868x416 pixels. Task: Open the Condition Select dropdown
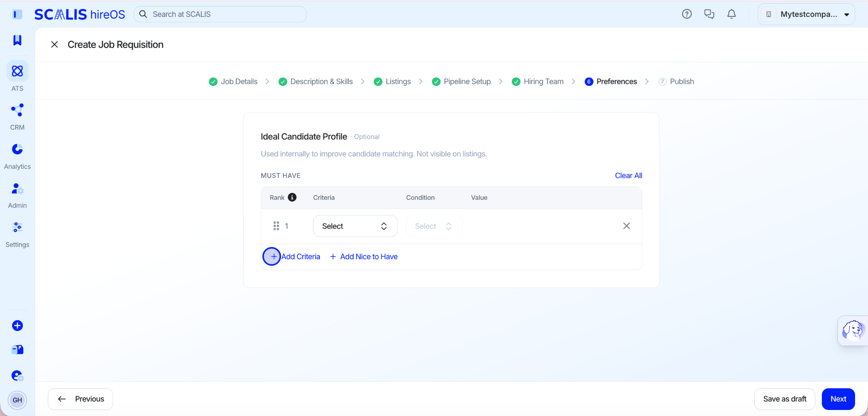click(x=434, y=226)
